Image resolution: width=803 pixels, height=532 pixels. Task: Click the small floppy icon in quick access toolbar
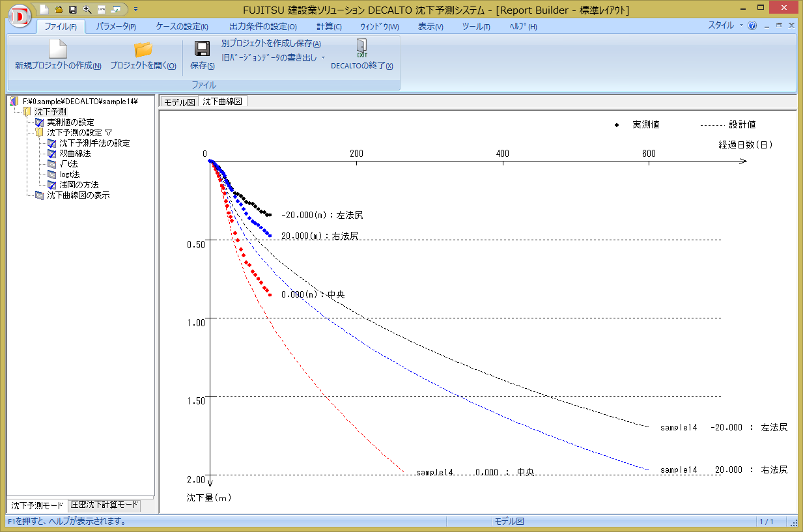(72, 9)
